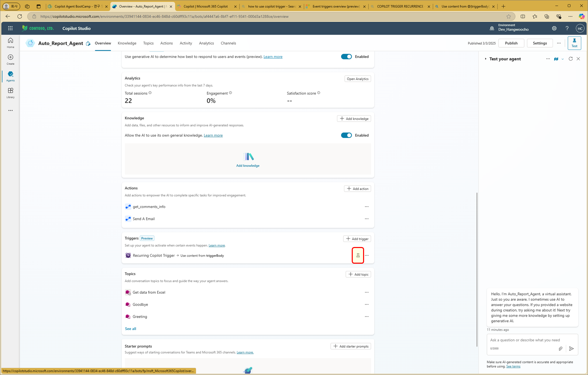
Task: Toggle AI general knowledge Enabled switch
Action: (346, 135)
